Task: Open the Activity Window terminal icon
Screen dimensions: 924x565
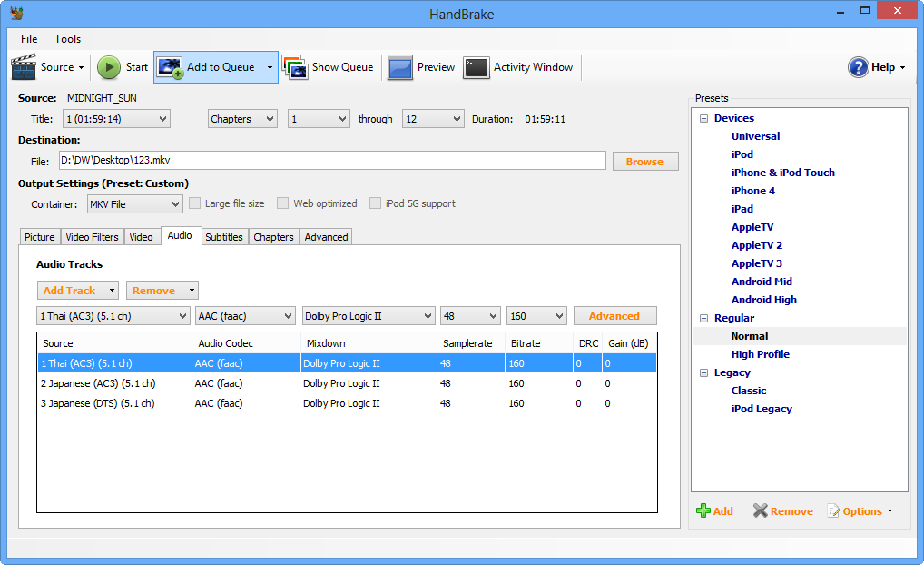Action: point(477,67)
